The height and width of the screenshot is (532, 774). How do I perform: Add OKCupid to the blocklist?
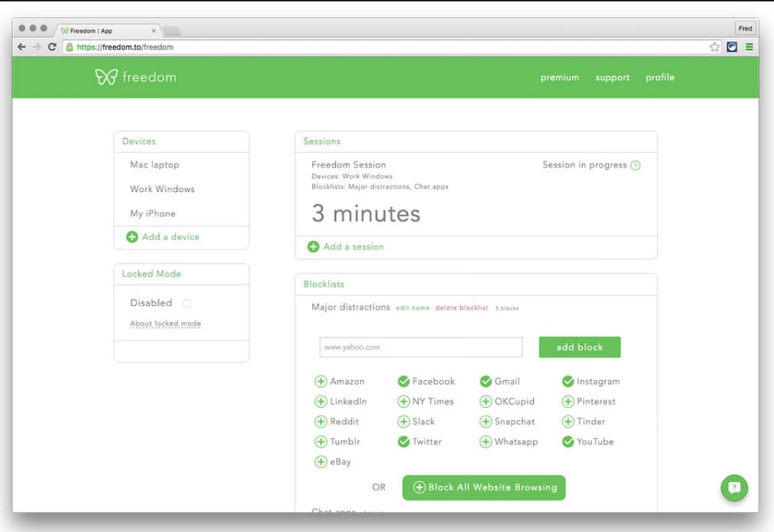click(486, 402)
